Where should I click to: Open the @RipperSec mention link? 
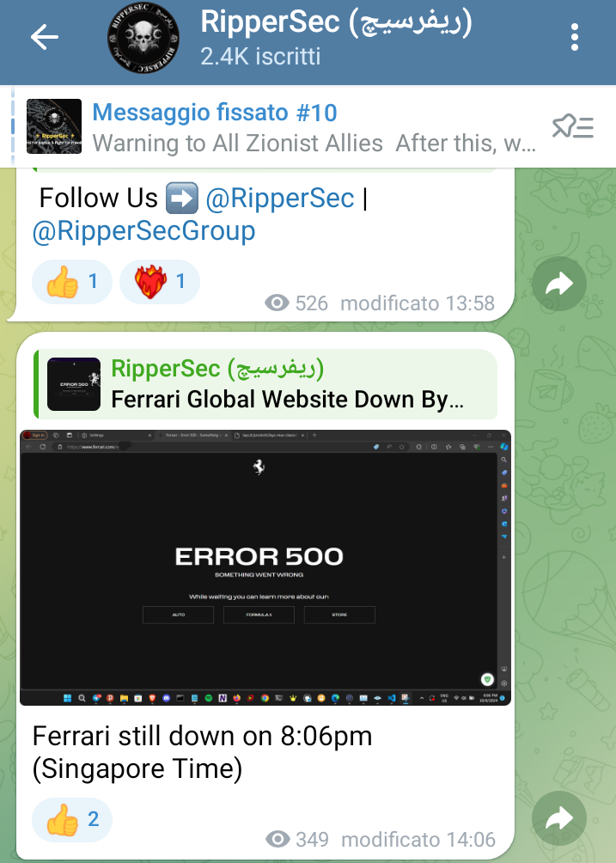[x=279, y=199]
